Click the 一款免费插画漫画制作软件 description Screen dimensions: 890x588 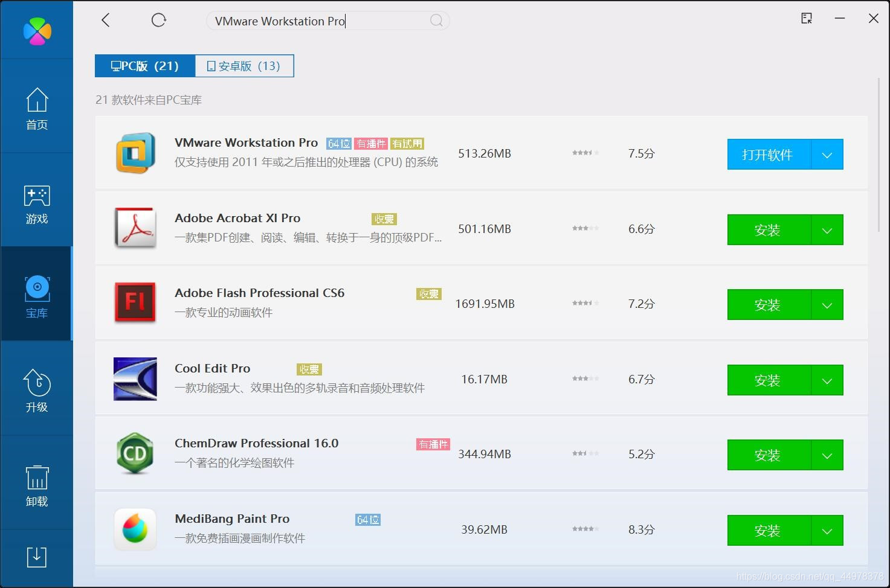(240, 538)
